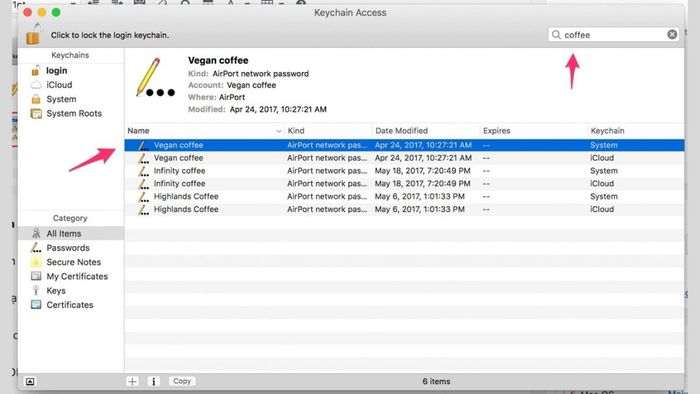Image resolution: width=700 pixels, height=394 pixels.
Task: Click the plus icon to add item
Action: [132, 381]
